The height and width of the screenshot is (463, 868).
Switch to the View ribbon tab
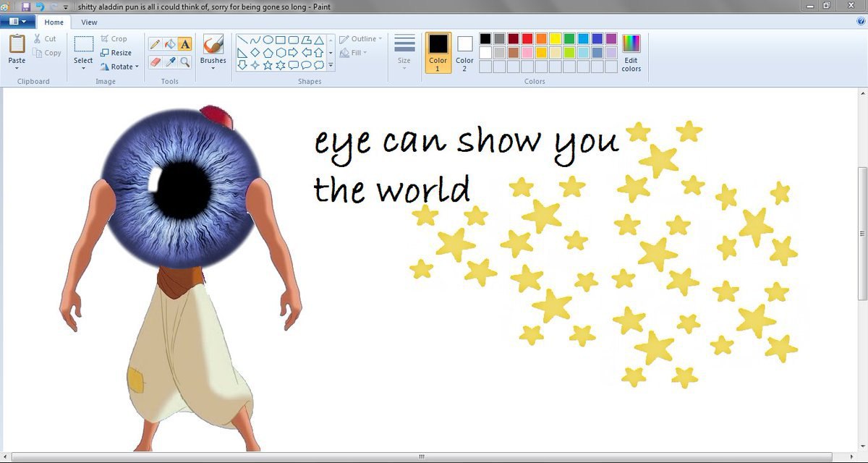pyautogui.click(x=89, y=22)
